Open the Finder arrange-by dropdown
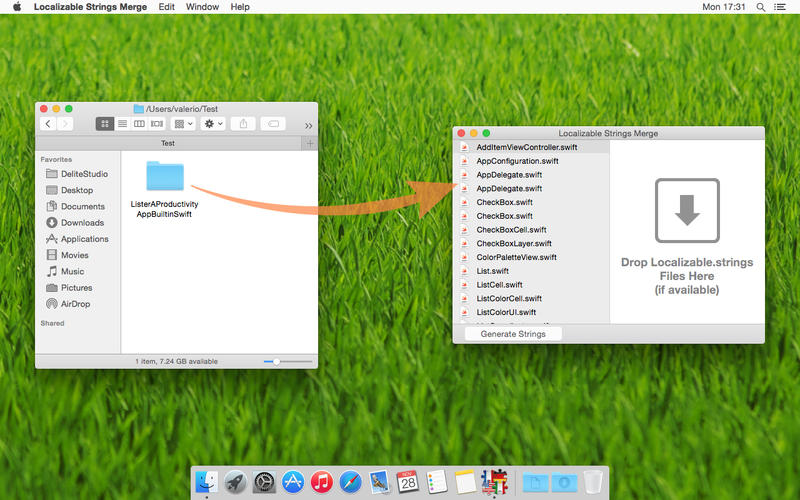The width and height of the screenshot is (800, 500). tap(184, 124)
